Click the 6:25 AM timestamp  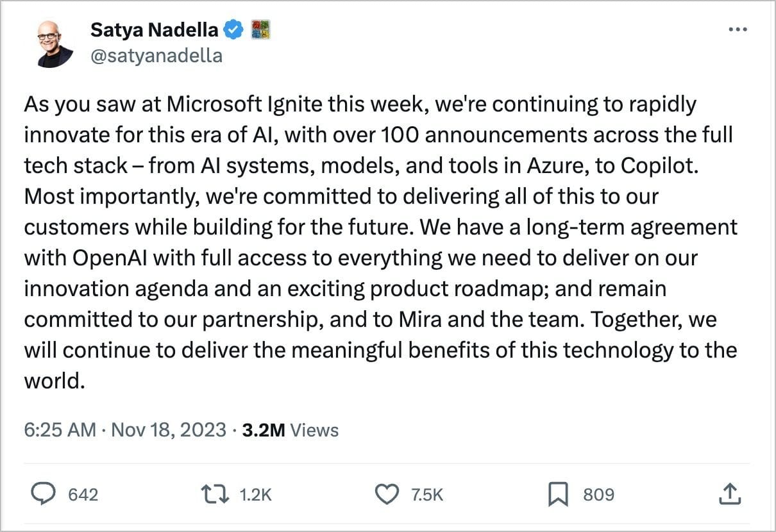point(60,429)
